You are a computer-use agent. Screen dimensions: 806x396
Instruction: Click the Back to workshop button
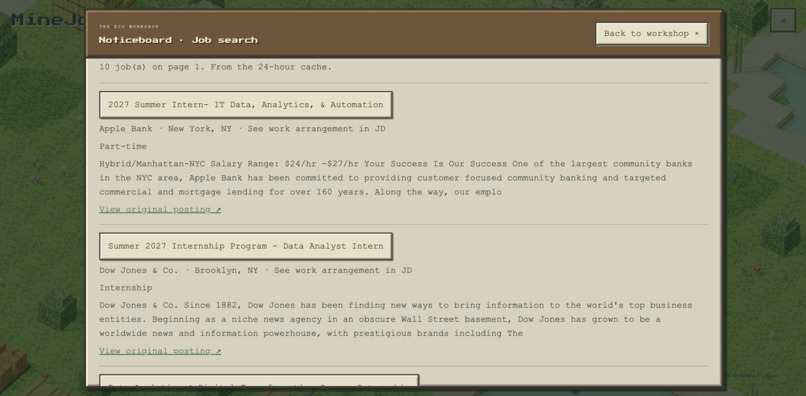[651, 33]
